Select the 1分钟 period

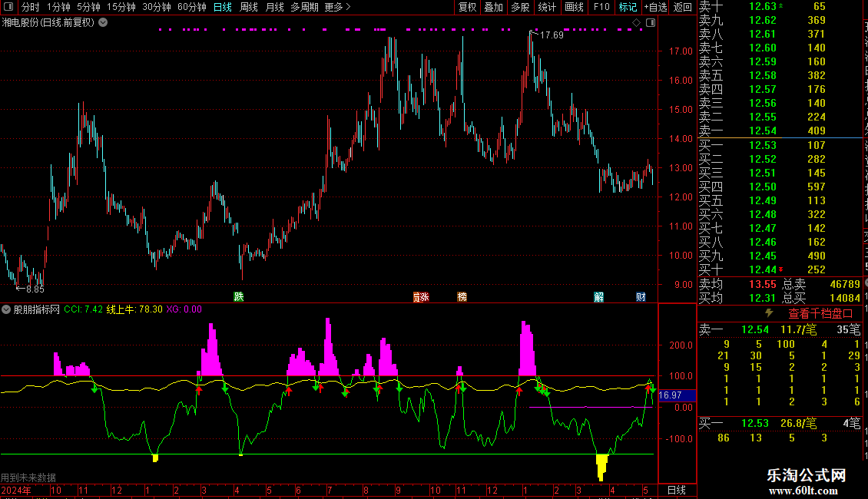pos(58,7)
